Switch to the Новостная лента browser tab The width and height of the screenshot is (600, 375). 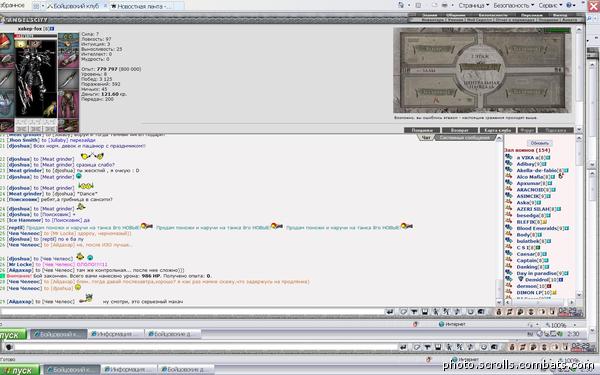pos(142,6)
